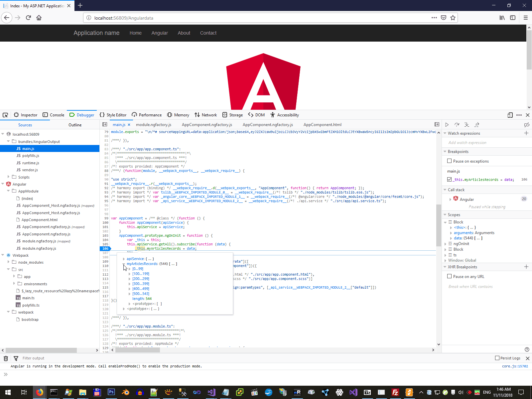Open the Firefox hamburger menu

coord(526,18)
